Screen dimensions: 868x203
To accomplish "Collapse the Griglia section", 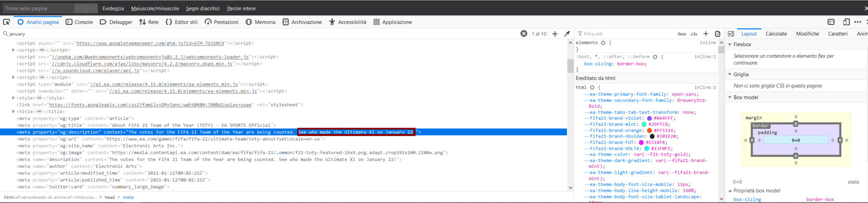I will [x=730, y=74].
